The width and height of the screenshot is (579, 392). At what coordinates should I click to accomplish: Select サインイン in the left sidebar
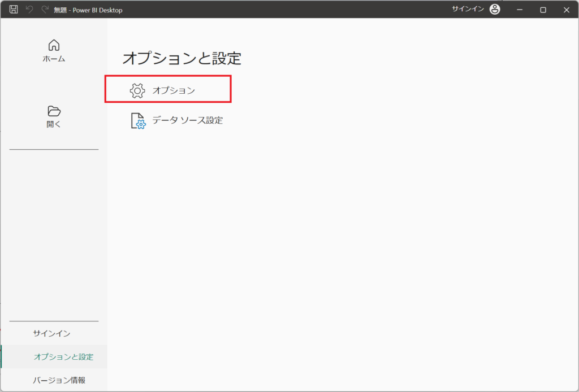click(51, 333)
